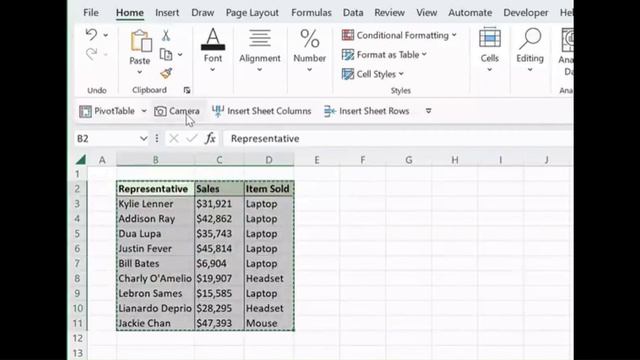The height and width of the screenshot is (360, 640).
Task: Open the Font group
Action: (213, 50)
